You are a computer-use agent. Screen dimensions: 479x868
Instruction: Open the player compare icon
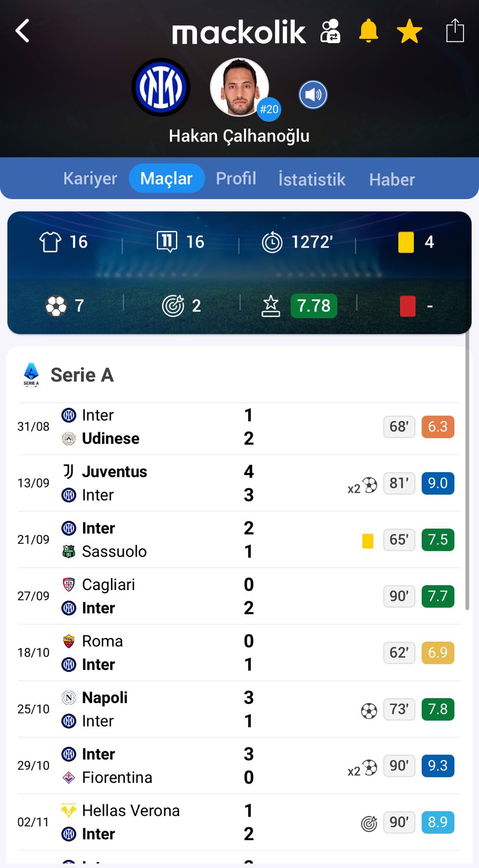click(x=330, y=31)
